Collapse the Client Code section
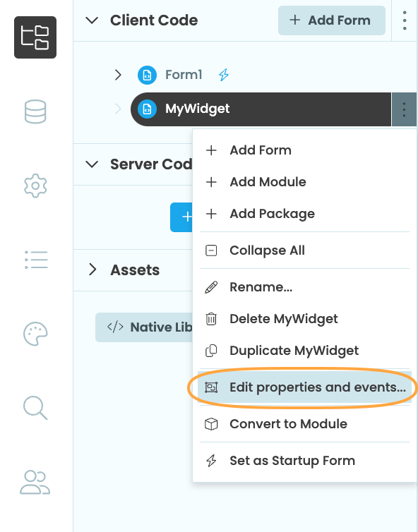 tap(92, 20)
